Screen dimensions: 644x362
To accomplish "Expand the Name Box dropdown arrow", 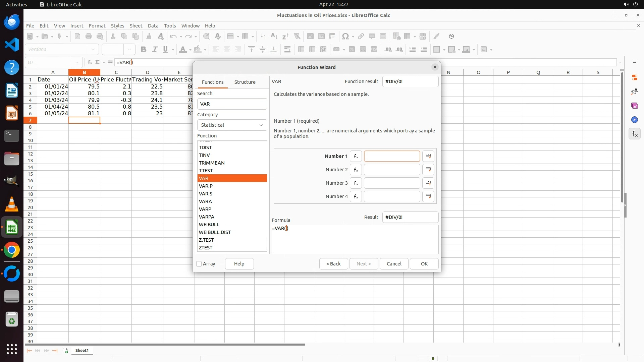I will [77, 62].
